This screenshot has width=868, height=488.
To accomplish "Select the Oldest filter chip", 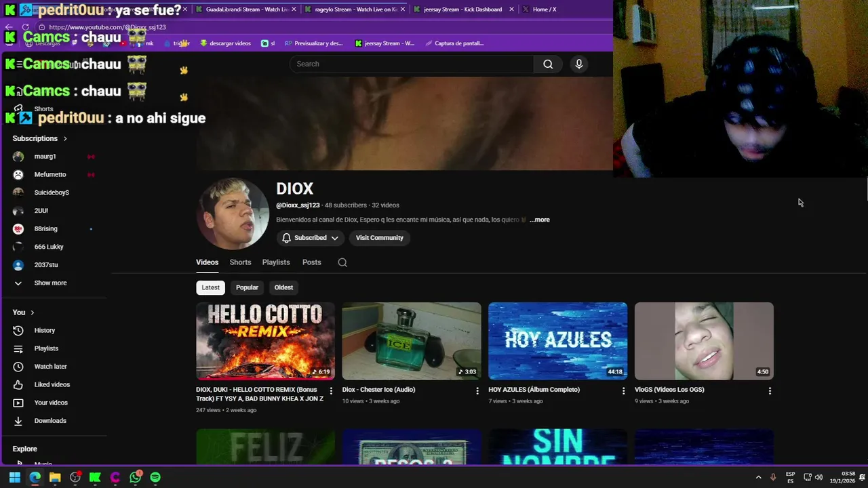I will (283, 287).
